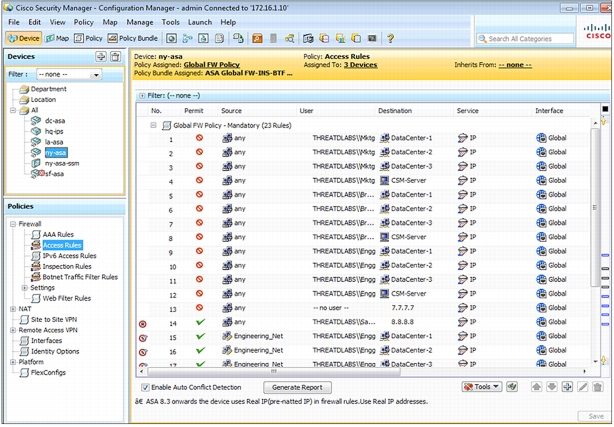Viewport: 614px width, 427px height.
Task: Open Inspection Rules policy
Action: click(x=67, y=266)
